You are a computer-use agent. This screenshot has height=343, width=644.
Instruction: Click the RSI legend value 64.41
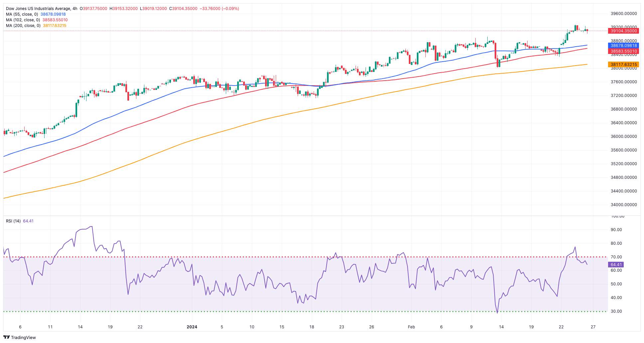click(28, 221)
